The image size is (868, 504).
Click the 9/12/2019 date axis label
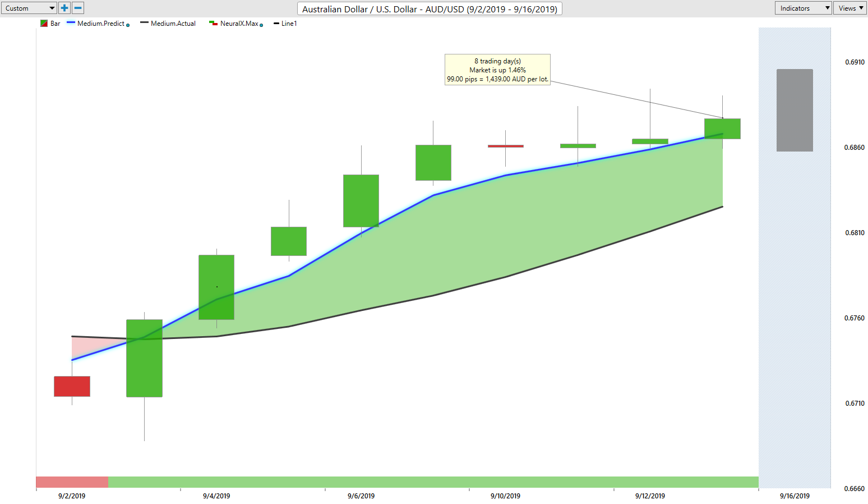(650, 496)
